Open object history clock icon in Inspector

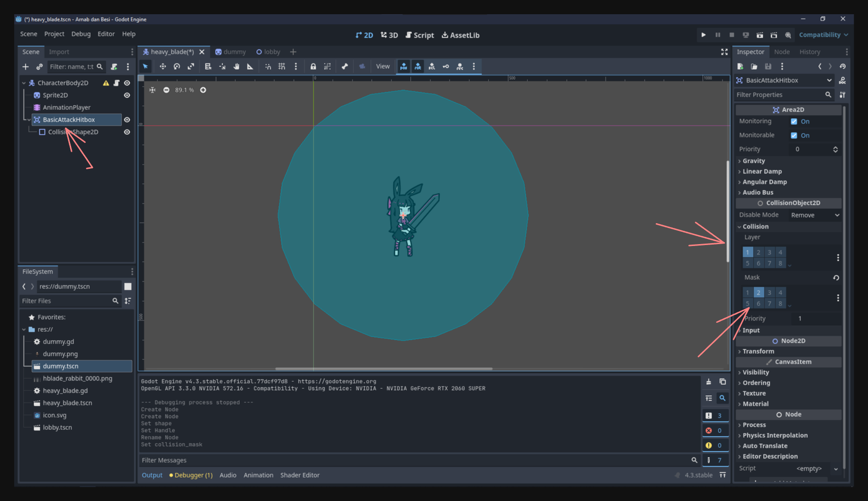pos(842,66)
